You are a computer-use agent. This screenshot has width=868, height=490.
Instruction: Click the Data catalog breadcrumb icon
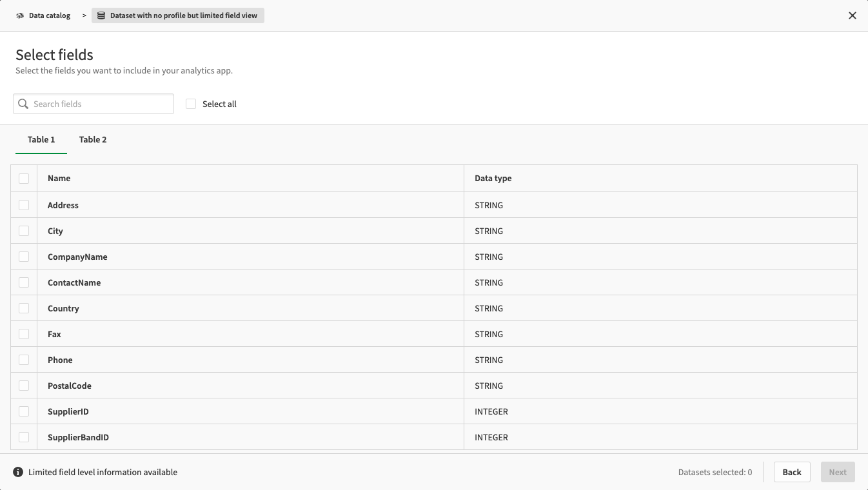(x=20, y=15)
